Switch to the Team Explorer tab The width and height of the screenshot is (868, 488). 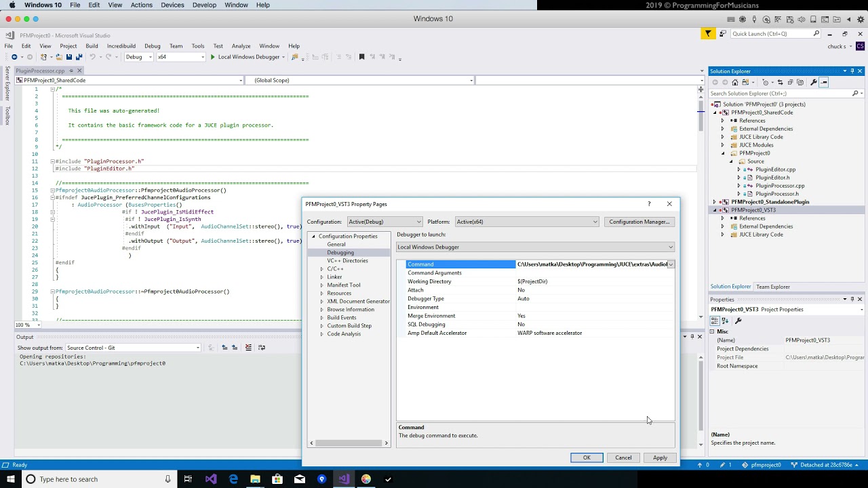tap(772, 287)
